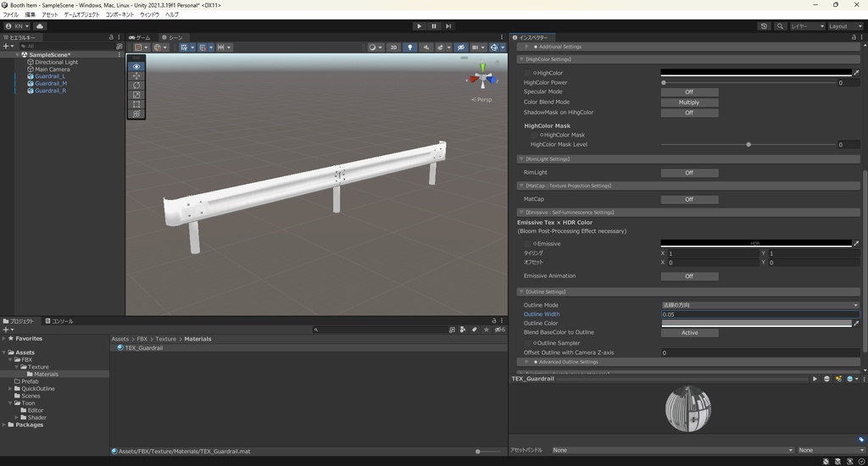Screen dimensions: 868x466
Task: Click Blend BaseColor to Outline Active button
Action: pyautogui.click(x=689, y=333)
